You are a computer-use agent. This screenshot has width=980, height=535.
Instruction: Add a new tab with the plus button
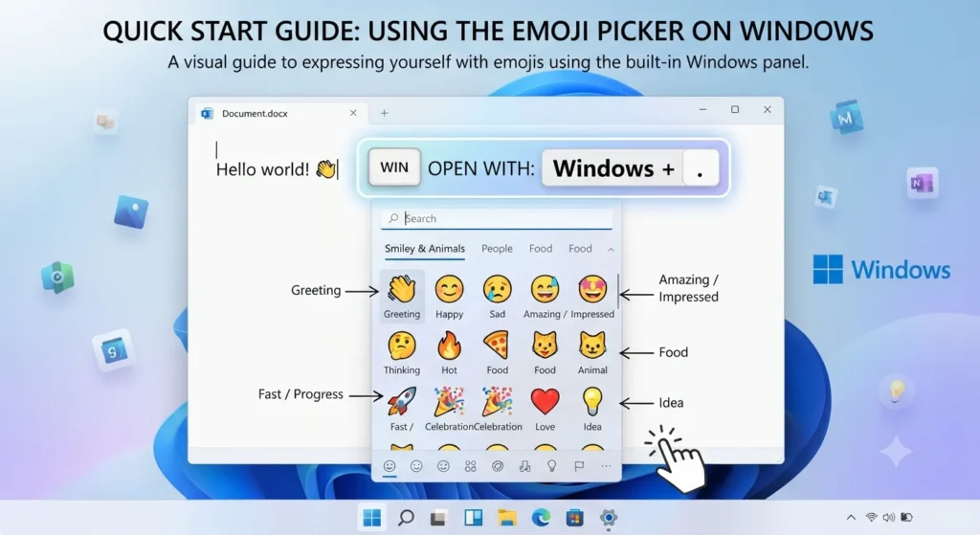[385, 113]
